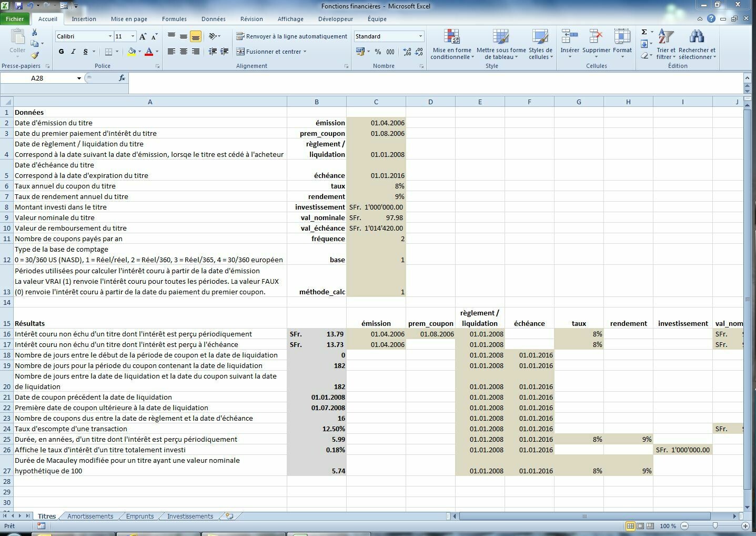The height and width of the screenshot is (536, 756).
Task: Decrease indent in Alignement group
Action: (x=213, y=52)
